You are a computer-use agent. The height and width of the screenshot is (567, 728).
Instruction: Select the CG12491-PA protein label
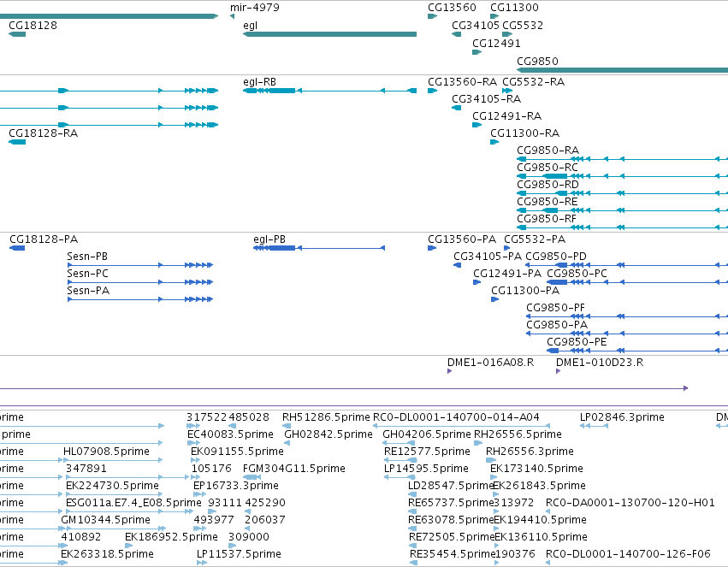[507, 274]
